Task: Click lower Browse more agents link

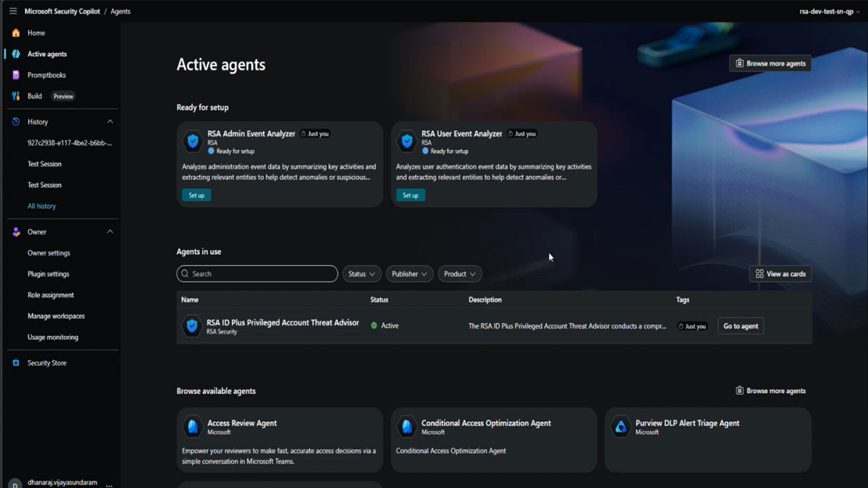Action: pyautogui.click(x=770, y=390)
